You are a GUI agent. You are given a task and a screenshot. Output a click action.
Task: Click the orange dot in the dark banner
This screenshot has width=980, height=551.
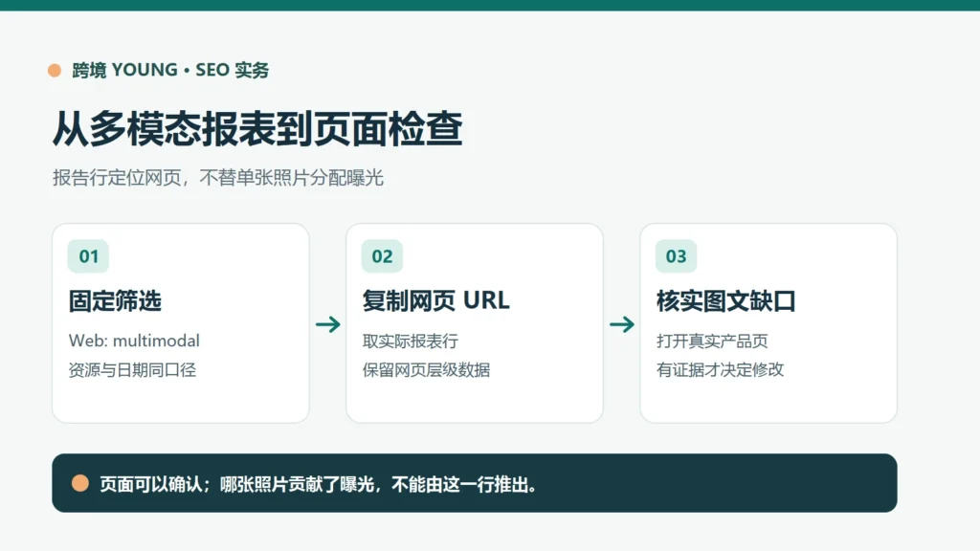80,483
